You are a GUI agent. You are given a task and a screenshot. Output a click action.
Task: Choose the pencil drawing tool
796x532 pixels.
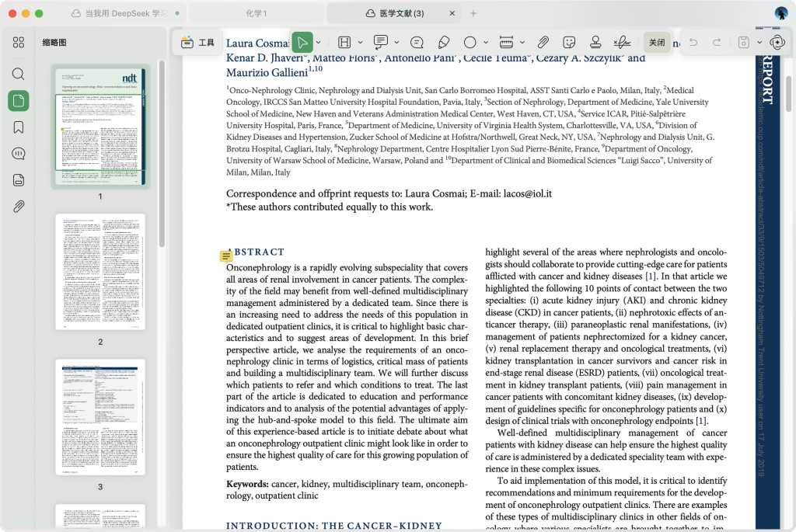444,43
